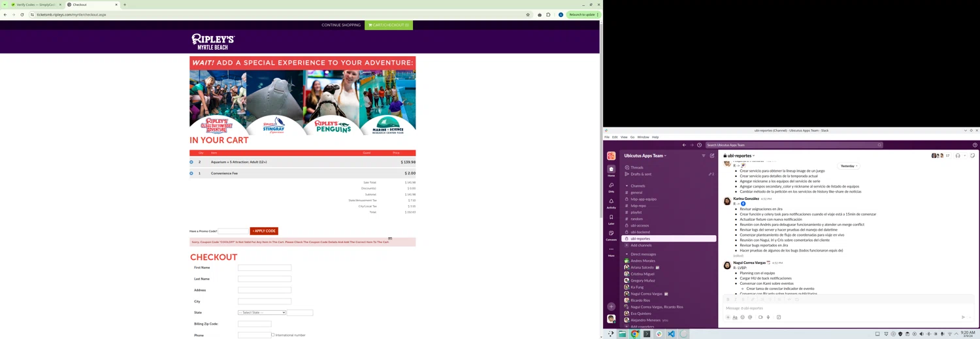Viewport: 980px width, 339px height.
Task: Open a new Chrome tab
Action: coord(125,5)
